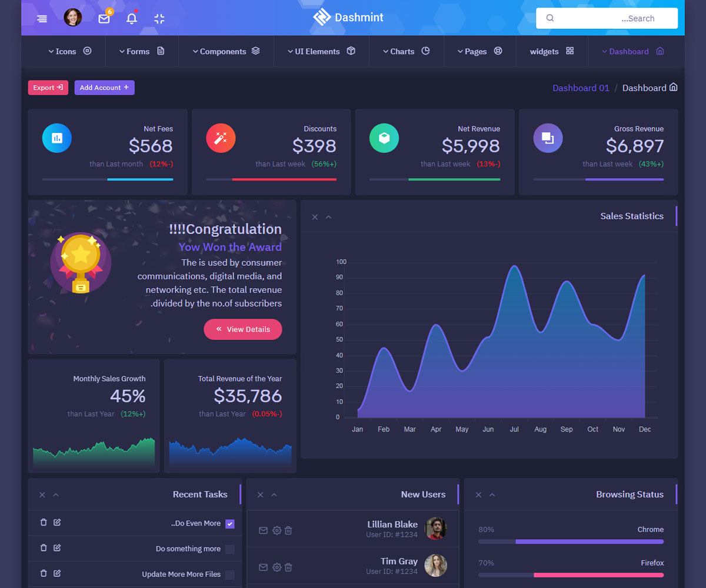Open the Pages menu
The height and width of the screenshot is (588, 706).
(479, 51)
